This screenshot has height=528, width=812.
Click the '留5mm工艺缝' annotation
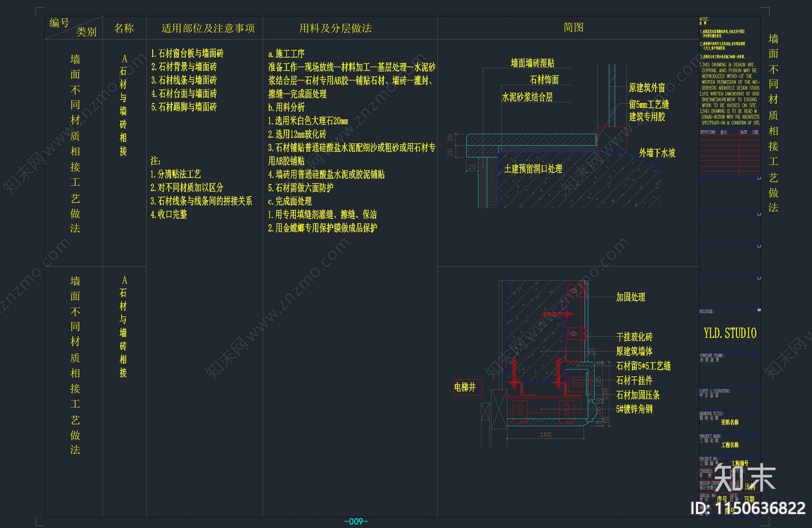click(x=649, y=104)
